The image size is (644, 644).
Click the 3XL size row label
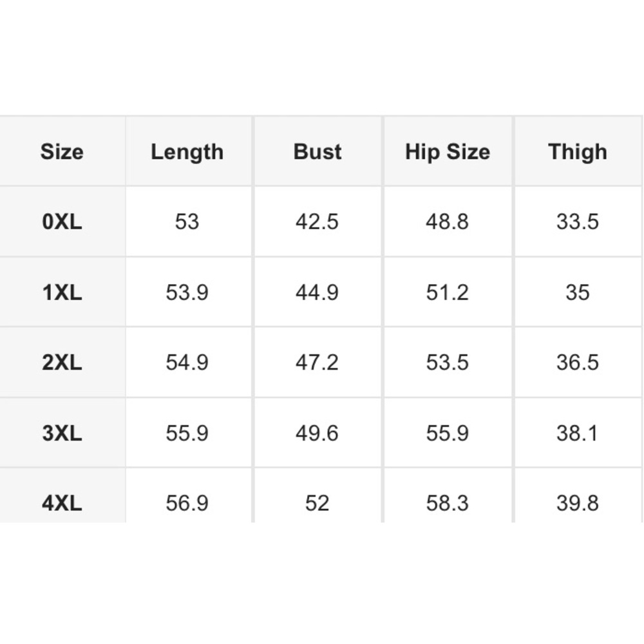pos(62,433)
